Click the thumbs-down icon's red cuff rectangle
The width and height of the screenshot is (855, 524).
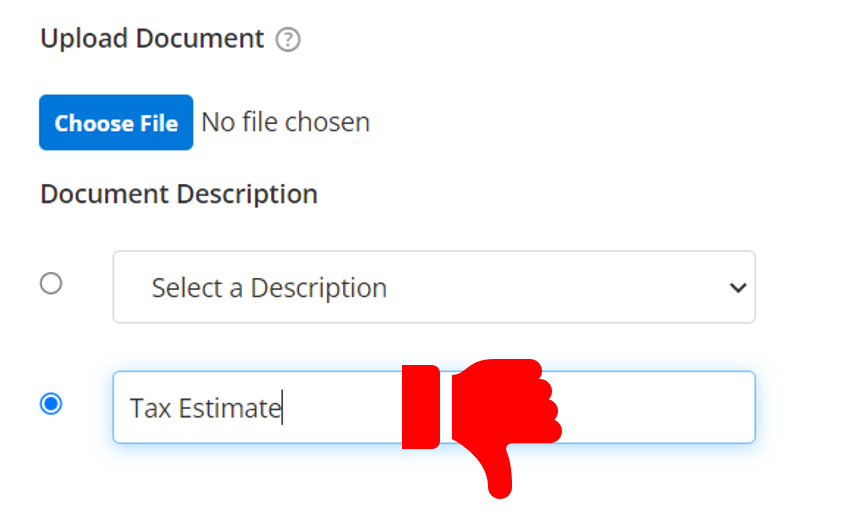[x=421, y=407]
